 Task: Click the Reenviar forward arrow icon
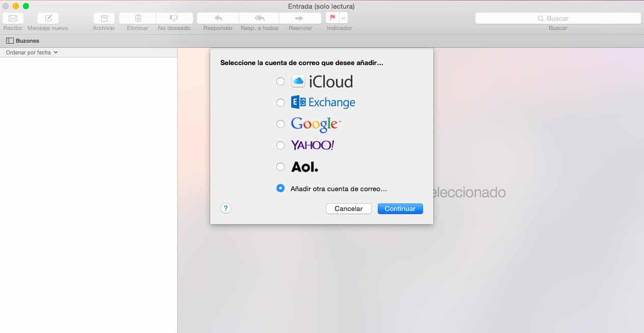pyautogui.click(x=300, y=18)
